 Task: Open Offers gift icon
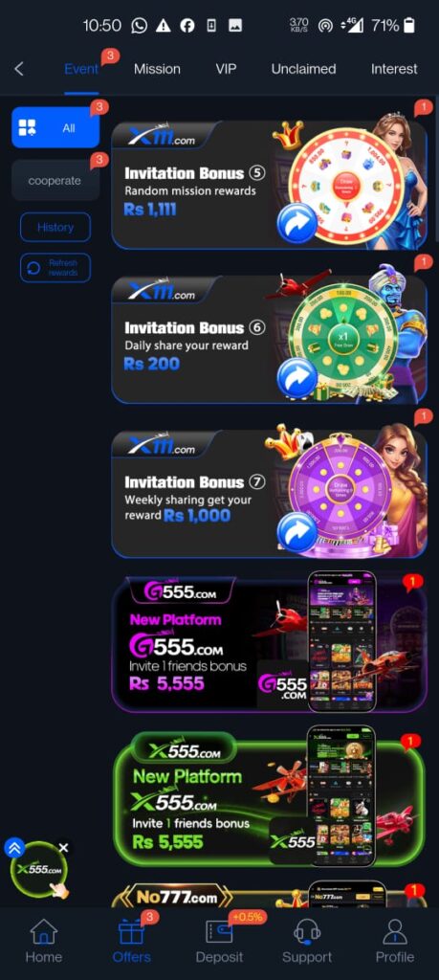pyautogui.click(x=132, y=931)
